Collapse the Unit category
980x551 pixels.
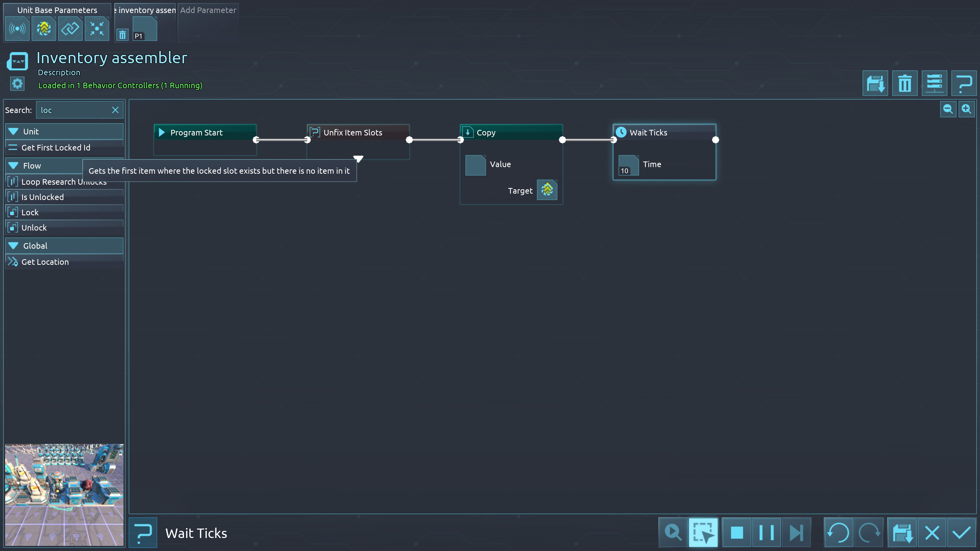(x=14, y=132)
